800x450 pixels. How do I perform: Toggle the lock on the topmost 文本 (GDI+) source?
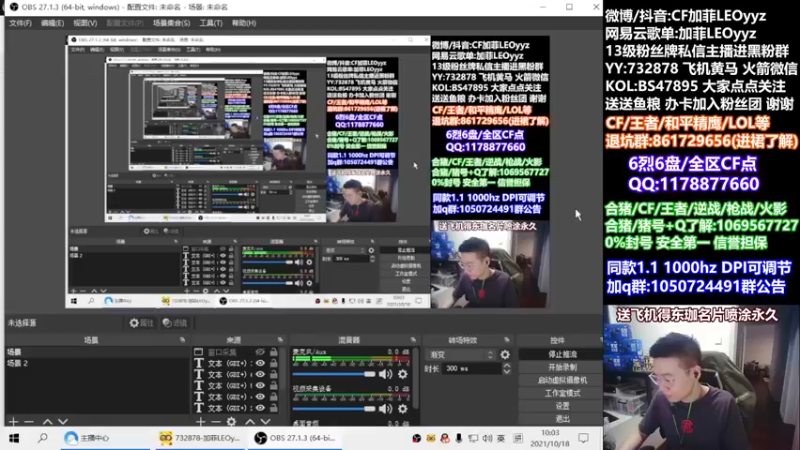[274, 363]
